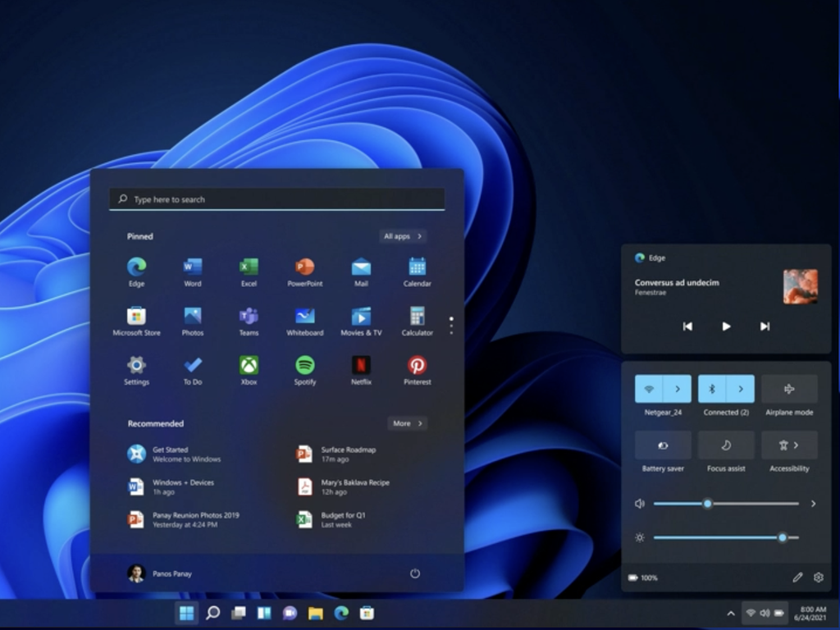Click the Type here to search field
The height and width of the screenshot is (630, 840).
click(277, 199)
